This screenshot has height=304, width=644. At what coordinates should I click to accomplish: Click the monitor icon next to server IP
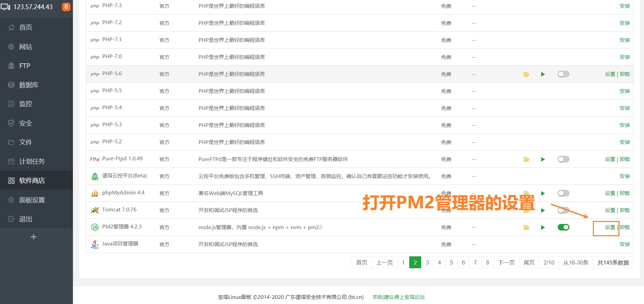coord(5,7)
